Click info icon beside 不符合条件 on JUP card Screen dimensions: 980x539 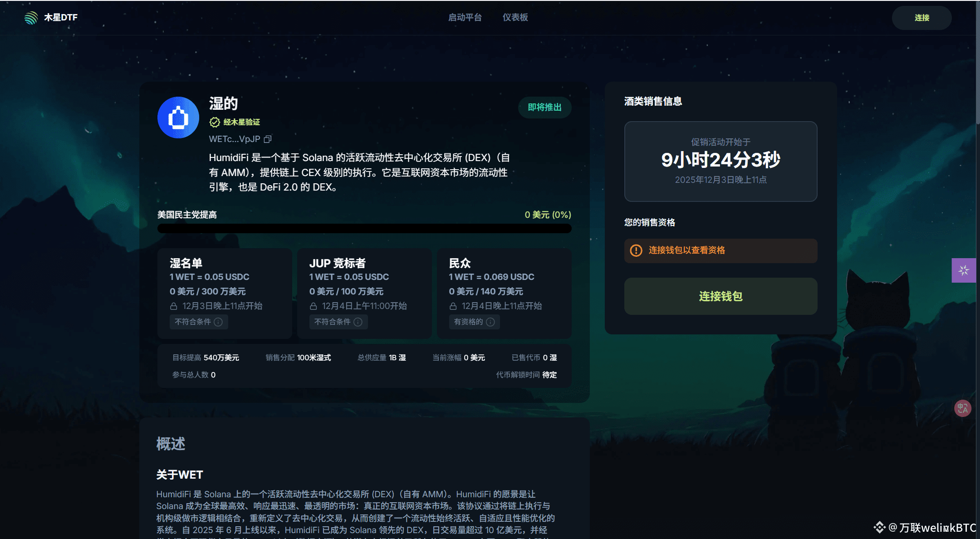click(x=358, y=322)
